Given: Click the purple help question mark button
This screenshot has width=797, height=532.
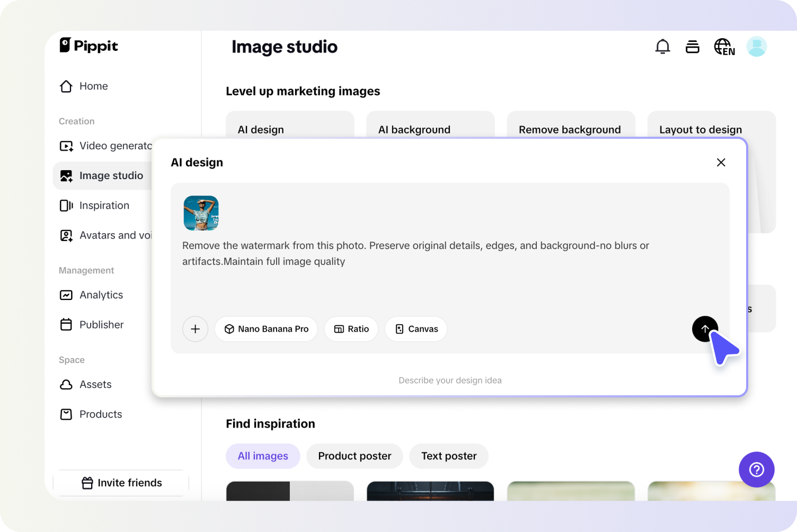Looking at the screenshot, I should click(756, 469).
